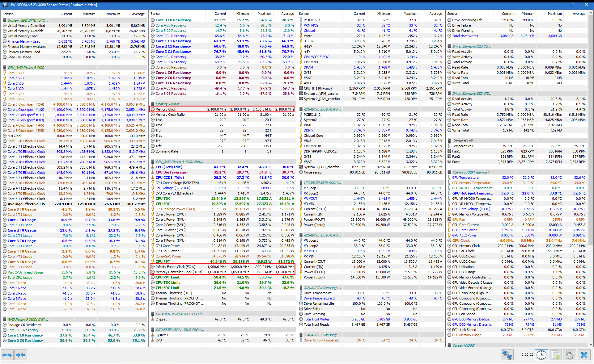Select the Total Host Reads row
Screen dimensions: 594x364
click(x=371, y=324)
